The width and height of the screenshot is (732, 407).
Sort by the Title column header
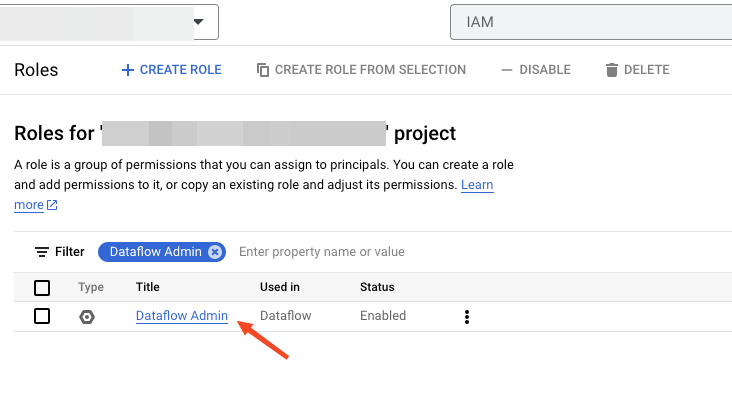(x=148, y=287)
